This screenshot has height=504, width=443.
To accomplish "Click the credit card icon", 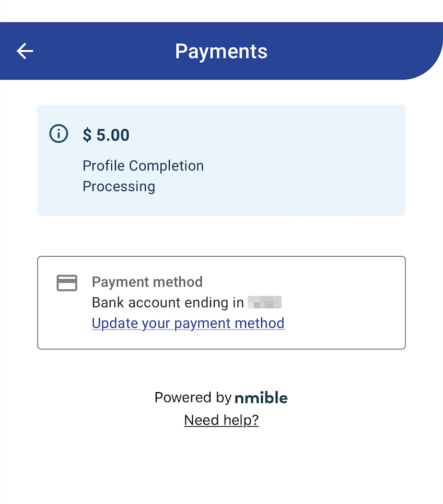I will (67, 283).
